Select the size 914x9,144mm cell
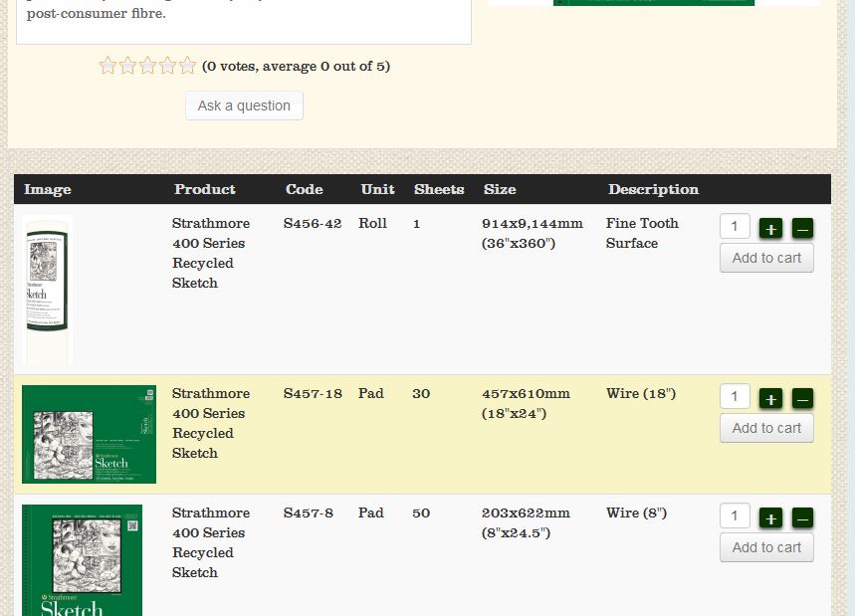855x616 pixels. 533,233
